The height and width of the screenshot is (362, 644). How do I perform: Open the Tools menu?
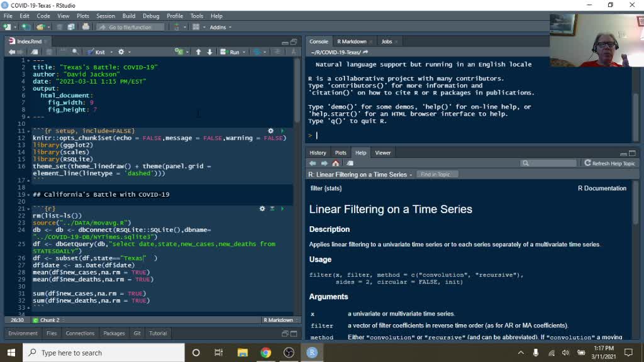(197, 16)
